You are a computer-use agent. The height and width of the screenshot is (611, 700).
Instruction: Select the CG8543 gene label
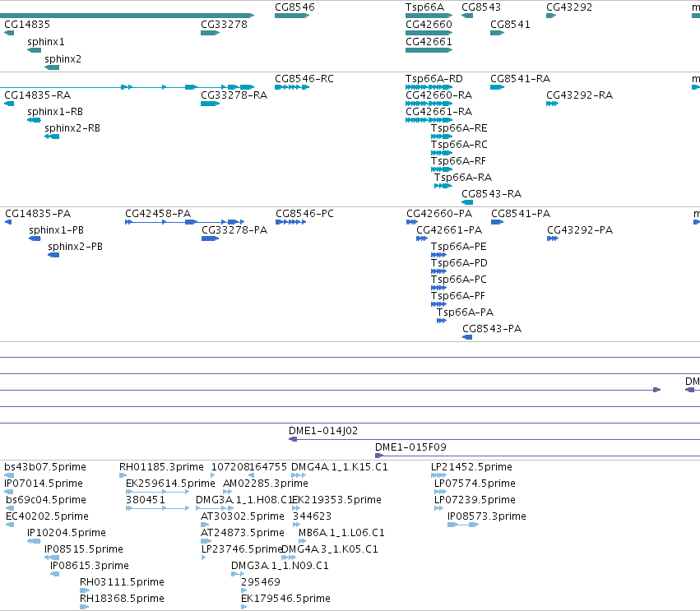pos(481,7)
